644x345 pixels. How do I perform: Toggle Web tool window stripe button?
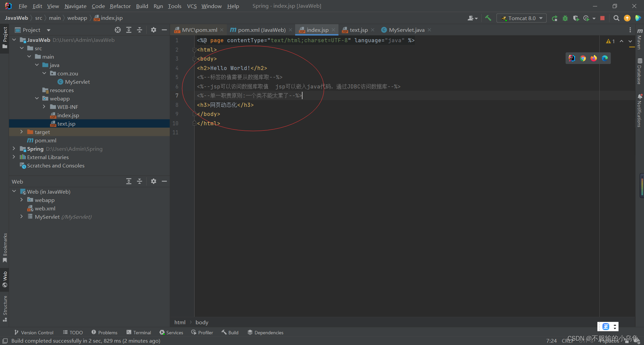5,279
